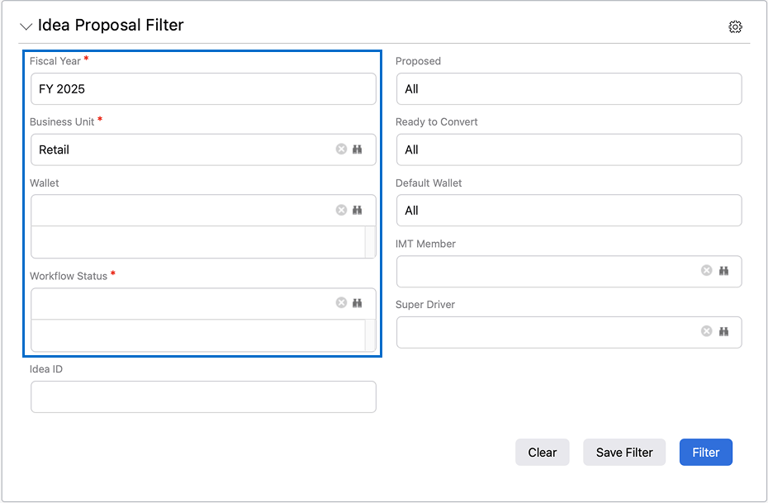
Task: Open the filter settings gear icon
Action: coord(735,27)
